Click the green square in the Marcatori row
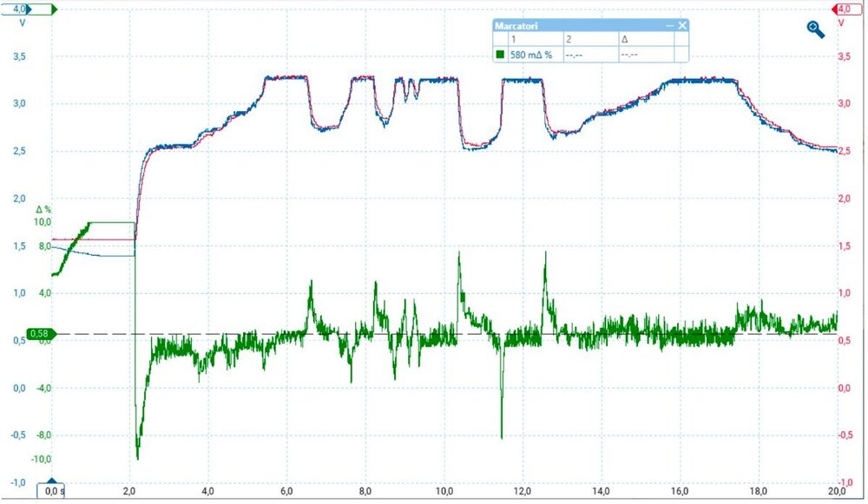This screenshot has height=504, width=868. (500, 55)
